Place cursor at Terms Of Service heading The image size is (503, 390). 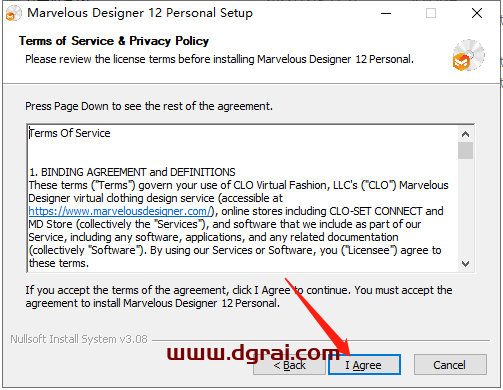(x=69, y=133)
